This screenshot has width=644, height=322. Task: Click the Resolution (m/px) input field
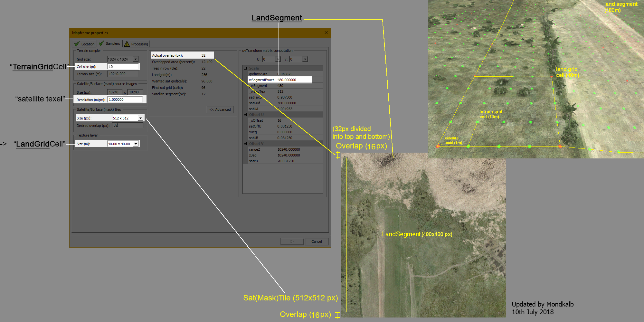(125, 100)
